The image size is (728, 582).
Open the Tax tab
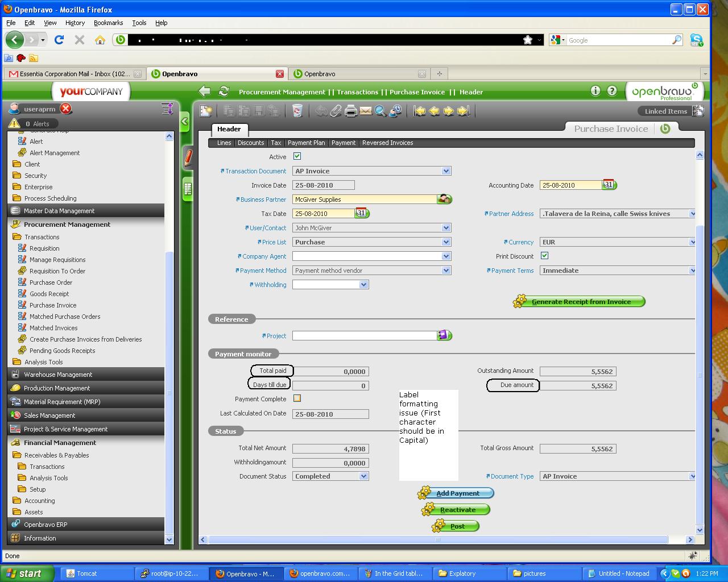pos(276,143)
